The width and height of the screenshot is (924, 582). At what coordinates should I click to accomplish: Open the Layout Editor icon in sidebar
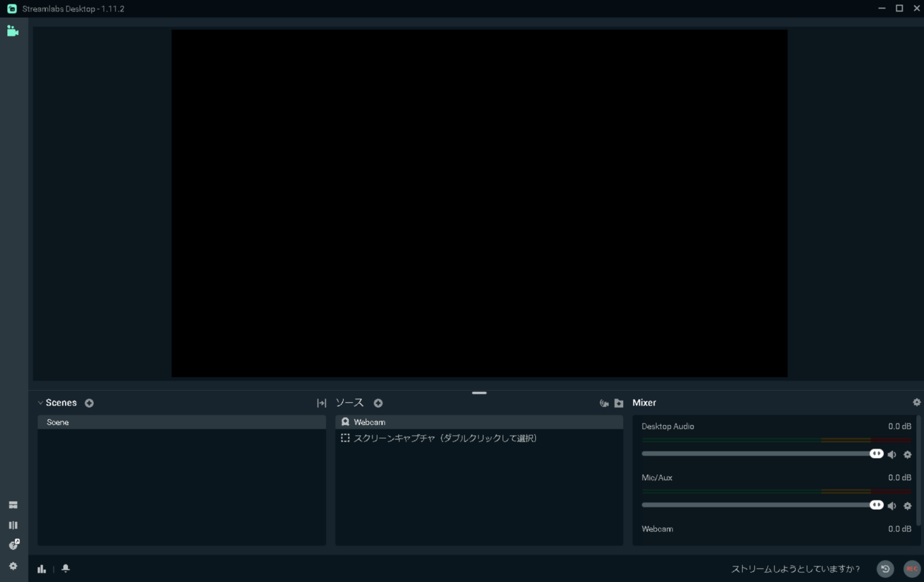coord(13,505)
